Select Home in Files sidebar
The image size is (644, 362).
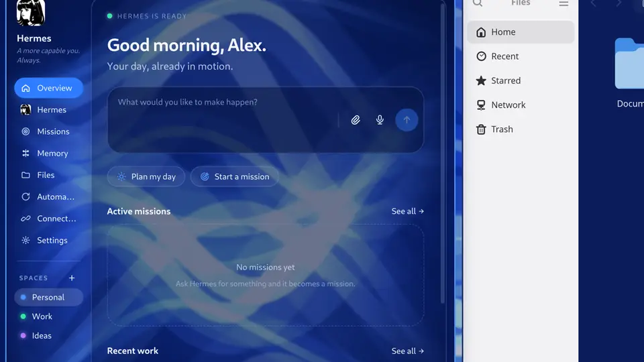coord(521,32)
